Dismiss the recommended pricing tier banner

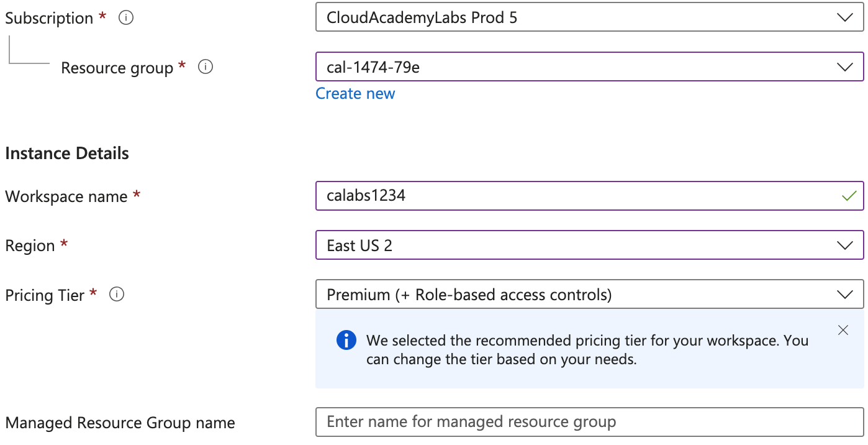(843, 331)
